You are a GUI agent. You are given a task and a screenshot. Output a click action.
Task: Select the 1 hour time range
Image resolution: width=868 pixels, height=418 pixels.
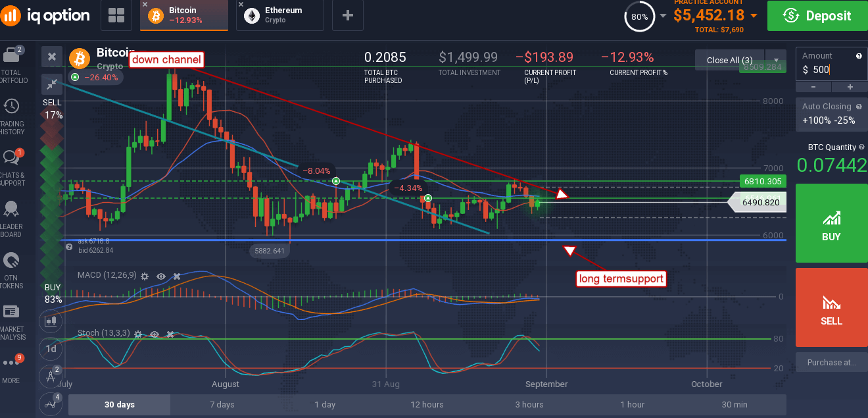[632, 404]
